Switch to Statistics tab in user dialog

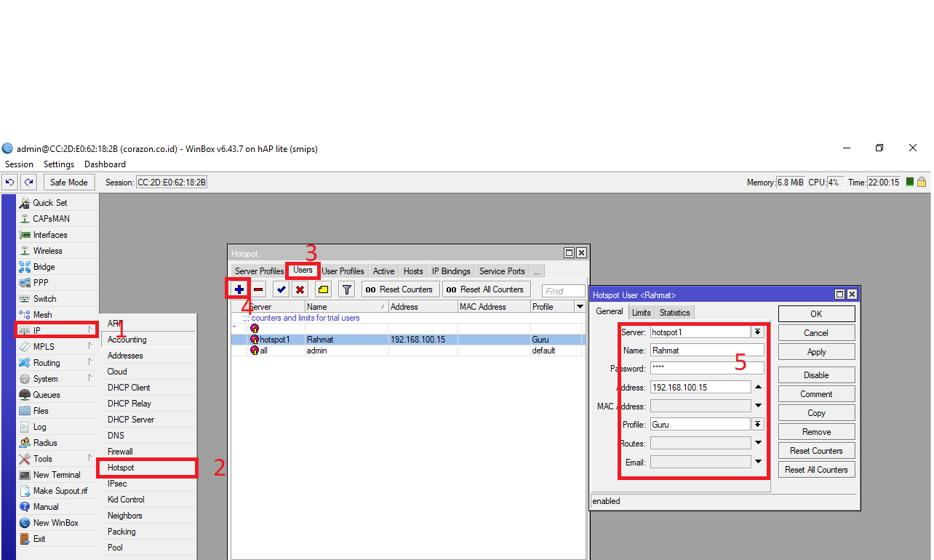click(674, 313)
